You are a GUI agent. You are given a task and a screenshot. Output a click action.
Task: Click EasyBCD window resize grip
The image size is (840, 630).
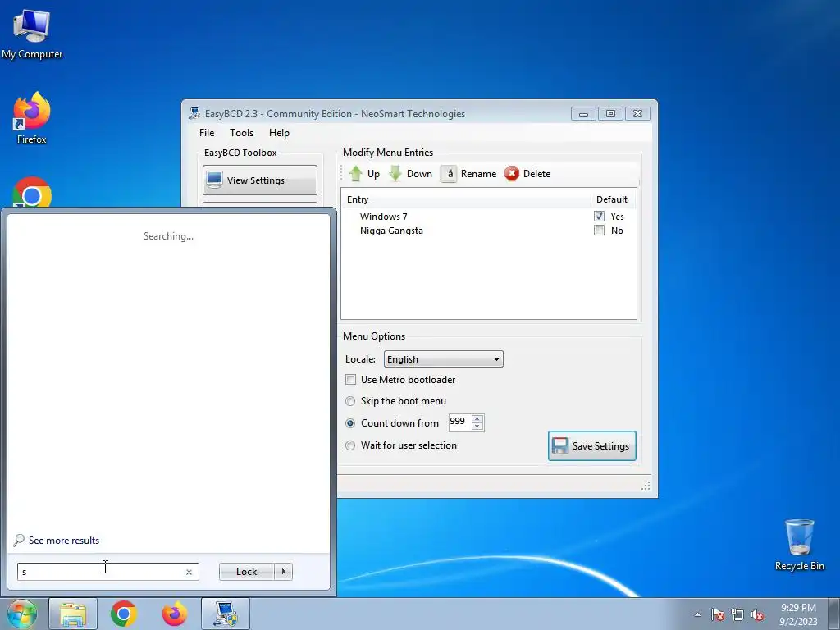click(x=646, y=486)
